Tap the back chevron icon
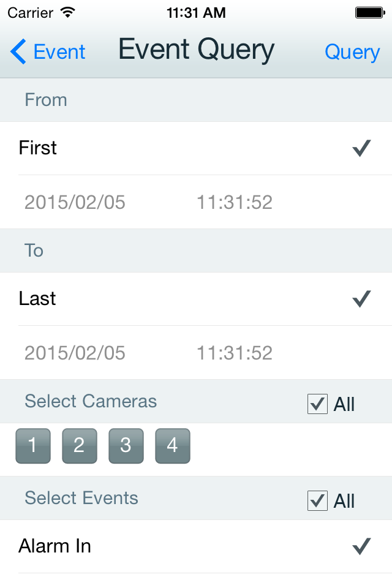Screen dimensions: 392x588 tap(18, 51)
